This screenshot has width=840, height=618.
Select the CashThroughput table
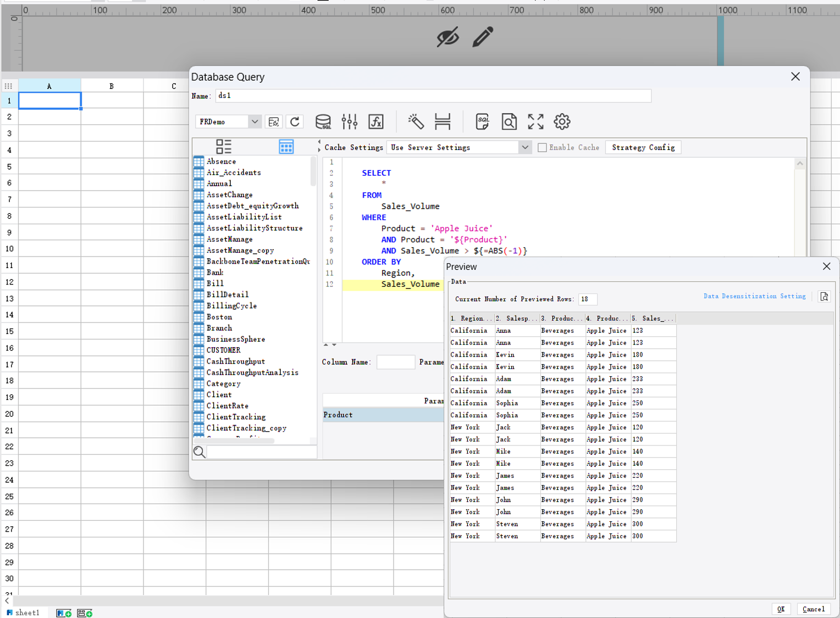tap(236, 361)
